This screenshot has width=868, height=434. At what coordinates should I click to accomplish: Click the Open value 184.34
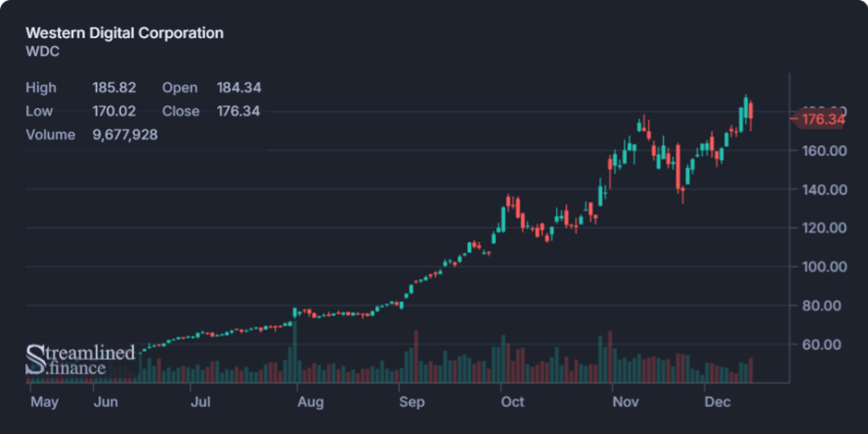[239, 88]
